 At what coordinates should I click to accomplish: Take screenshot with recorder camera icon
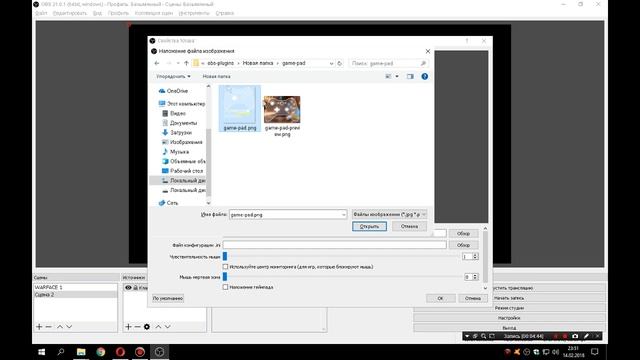(x=575, y=336)
